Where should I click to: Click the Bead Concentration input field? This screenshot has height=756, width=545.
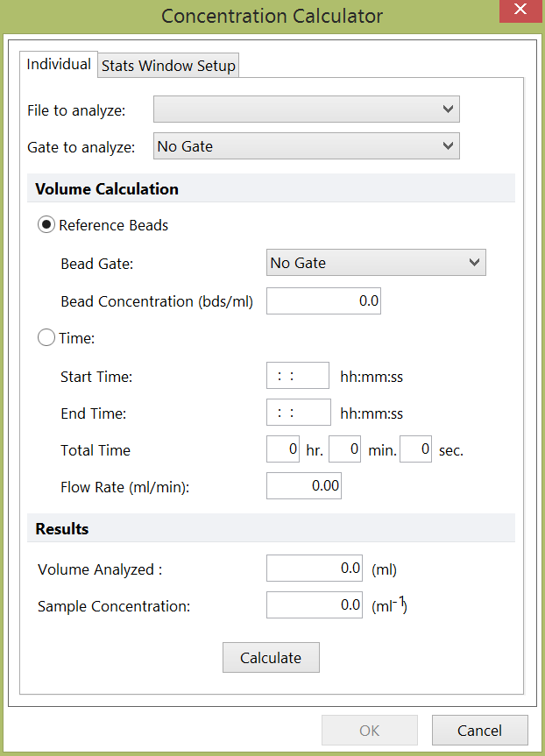pyautogui.click(x=323, y=301)
